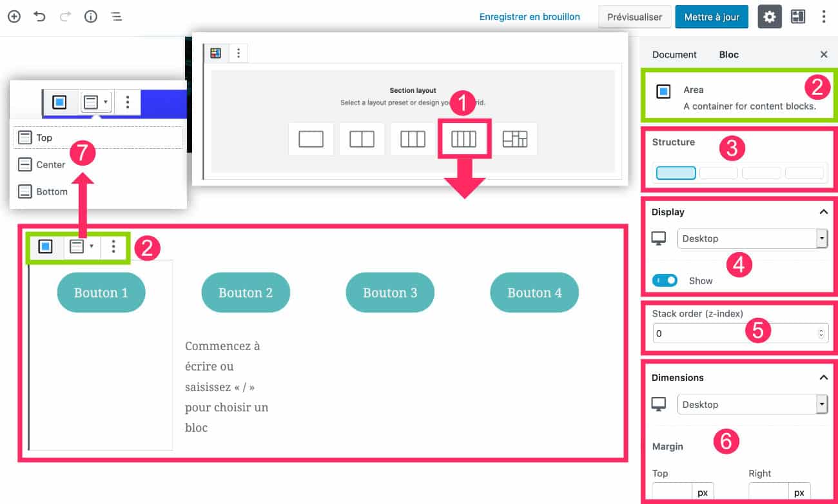Choose Center in the vertical alignment menu

coord(50,164)
